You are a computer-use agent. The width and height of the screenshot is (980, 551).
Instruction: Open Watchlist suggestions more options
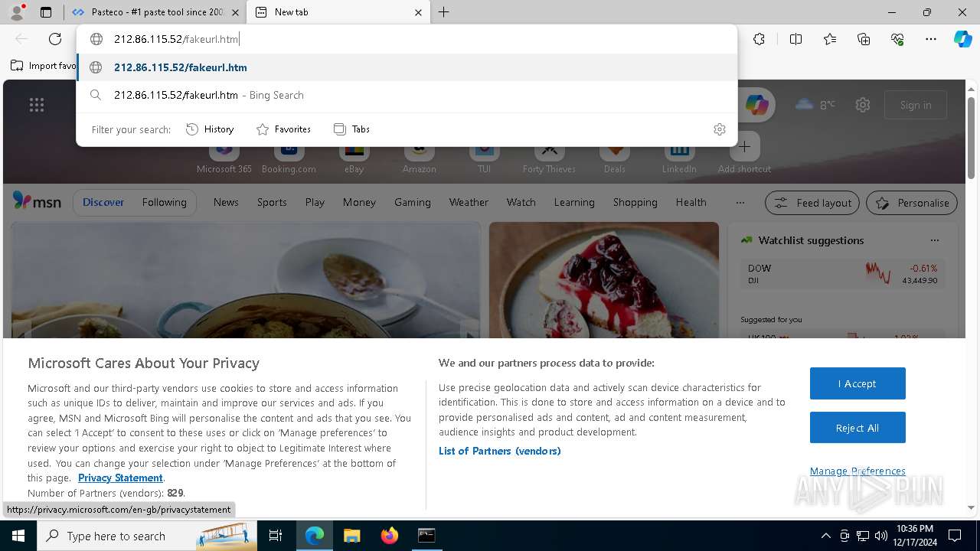[934, 240]
